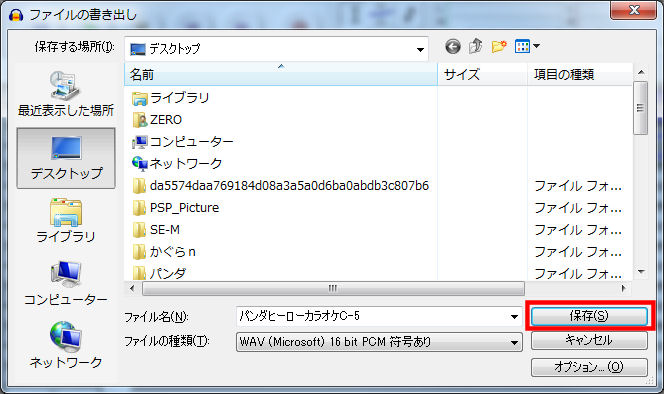Click the ファイル フォ... type cell of SE-M
The width and height of the screenshot is (664, 394).
[x=578, y=230]
